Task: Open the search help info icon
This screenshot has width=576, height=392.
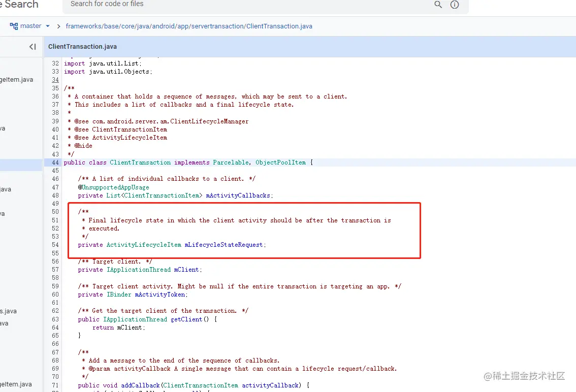Action: tap(455, 5)
